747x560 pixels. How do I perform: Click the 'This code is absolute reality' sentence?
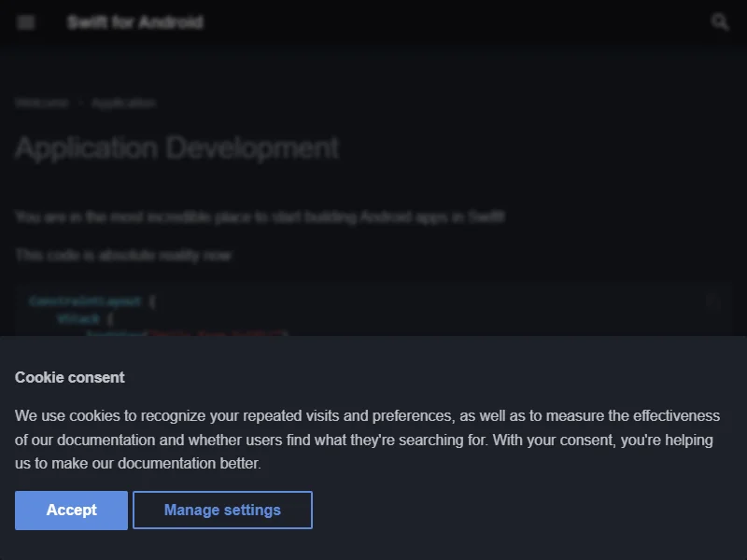122,255
